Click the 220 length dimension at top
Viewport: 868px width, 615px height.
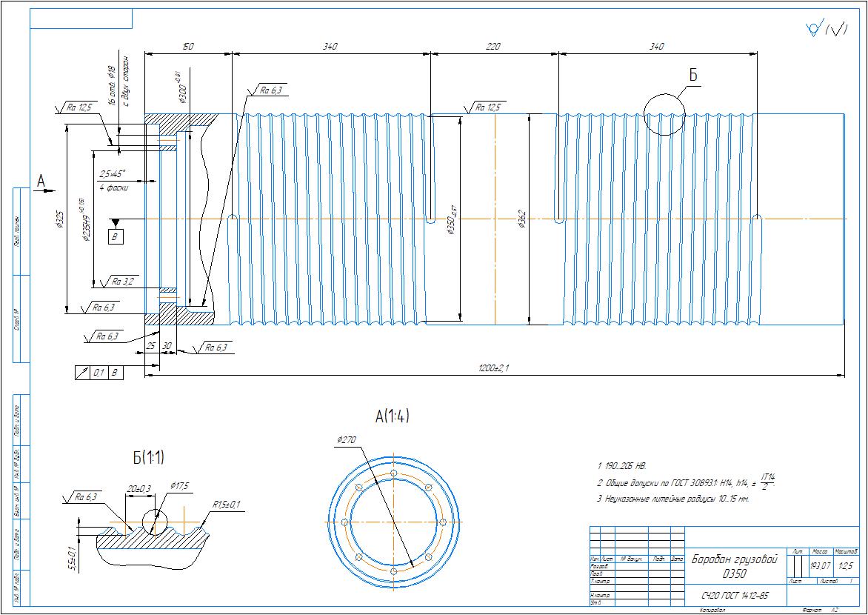click(x=493, y=47)
